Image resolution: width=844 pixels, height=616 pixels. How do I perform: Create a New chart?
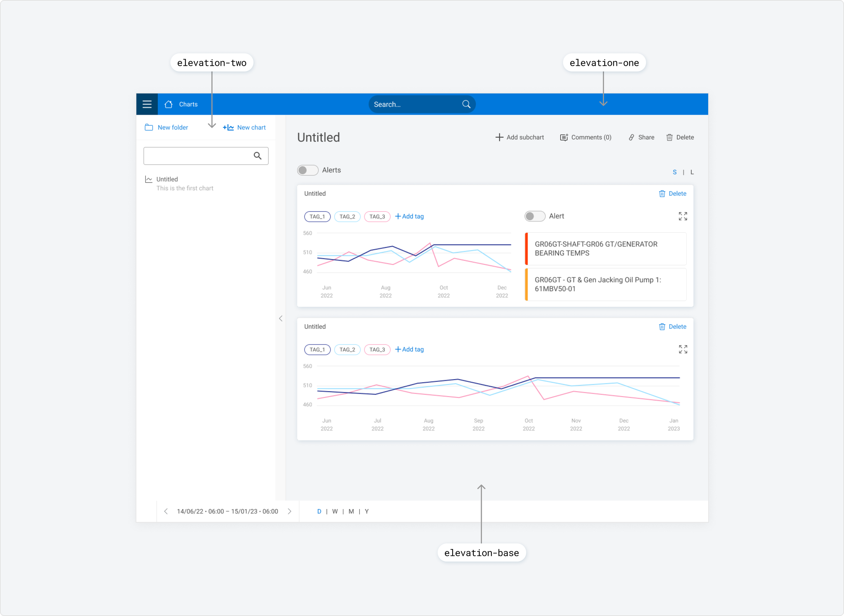(244, 128)
